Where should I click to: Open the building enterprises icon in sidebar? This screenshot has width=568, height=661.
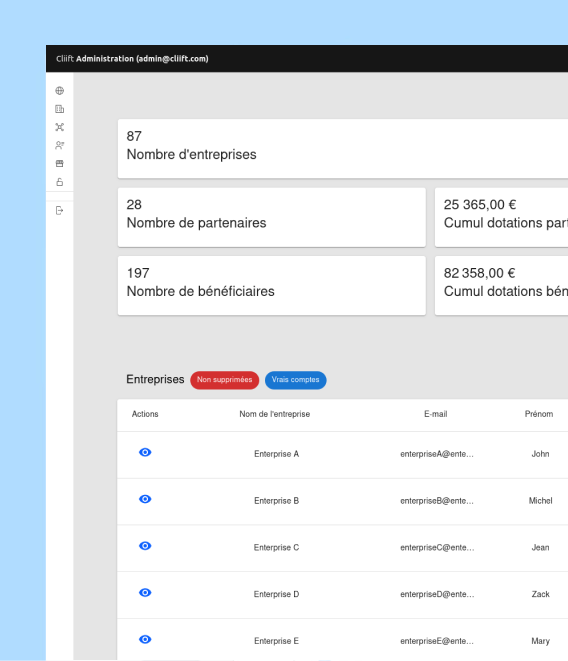59,109
